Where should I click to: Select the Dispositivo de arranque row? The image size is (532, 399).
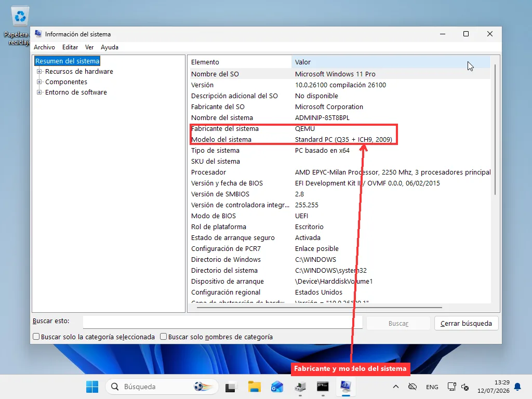click(x=339, y=281)
